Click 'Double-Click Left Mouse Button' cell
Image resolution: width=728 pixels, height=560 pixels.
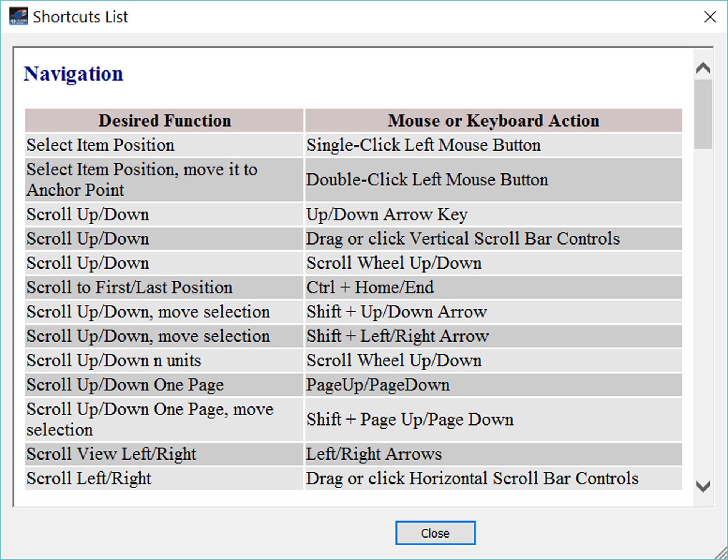coord(493,179)
